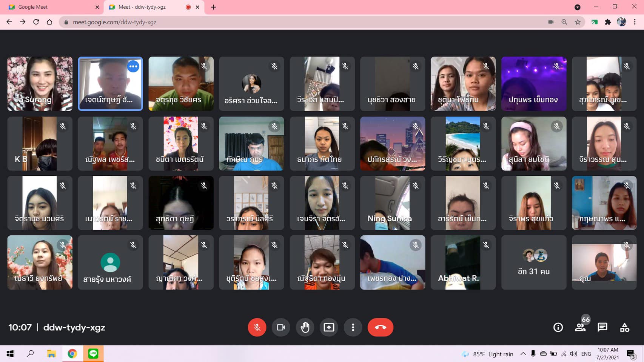Unmute the microphone in call controls
The image size is (644, 362).
[257, 327]
